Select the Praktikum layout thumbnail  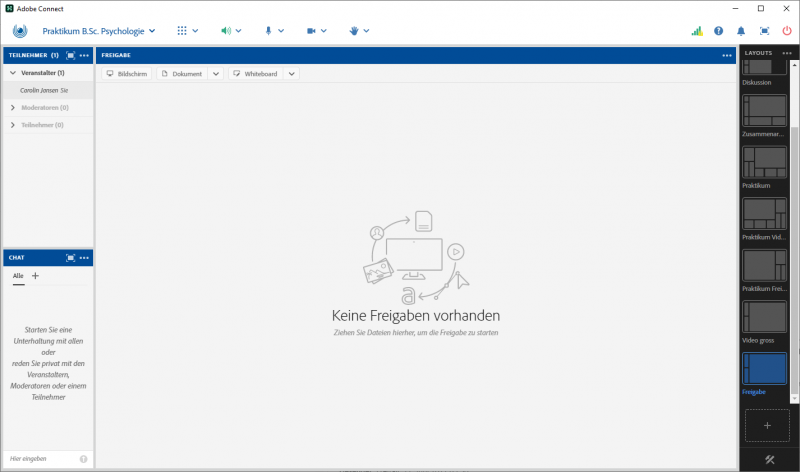coord(764,162)
